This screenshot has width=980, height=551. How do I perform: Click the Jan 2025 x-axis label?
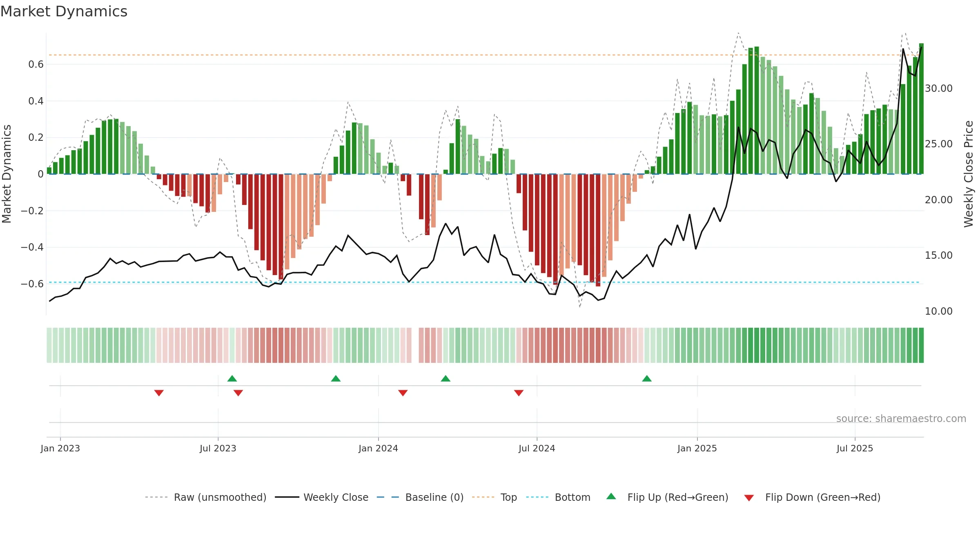click(x=697, y=448)
